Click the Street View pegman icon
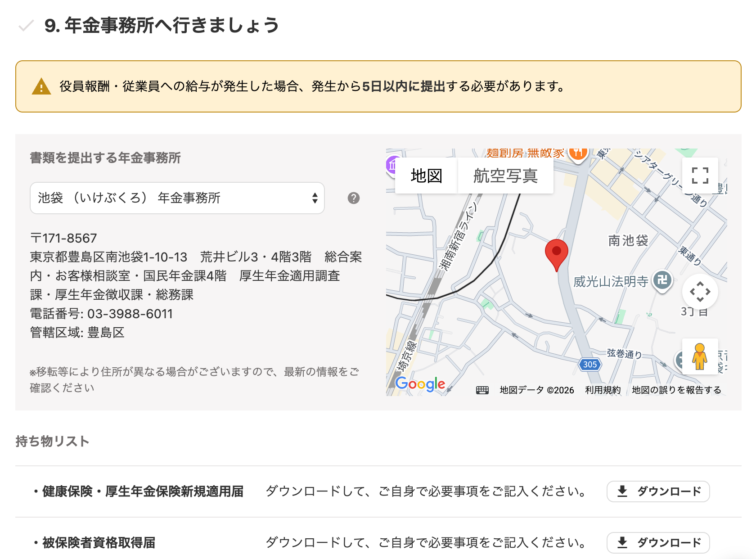Screen dimensions: 756x559 (700, 356)
